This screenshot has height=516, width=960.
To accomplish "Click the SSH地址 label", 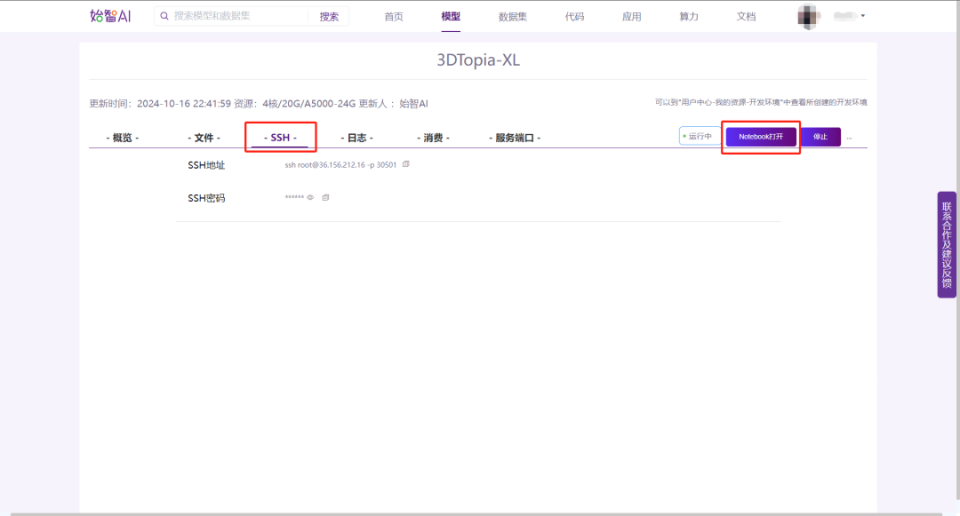I will pyautogui.click(x=206, y=165).
